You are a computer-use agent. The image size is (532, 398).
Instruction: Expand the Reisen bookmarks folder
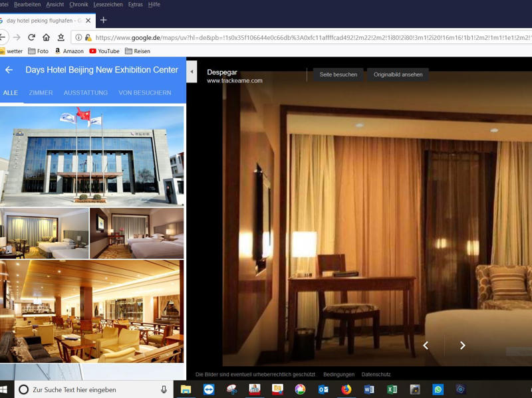[x=138, y=51]
